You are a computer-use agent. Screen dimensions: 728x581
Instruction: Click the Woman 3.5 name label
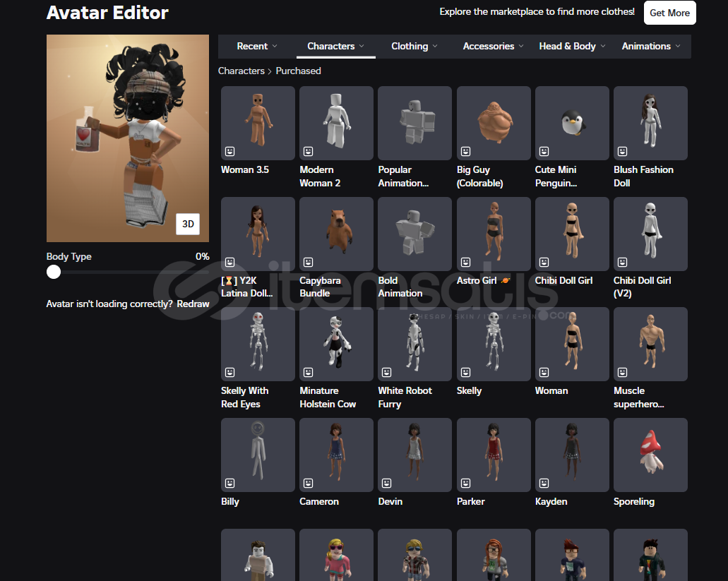point(245,170)
